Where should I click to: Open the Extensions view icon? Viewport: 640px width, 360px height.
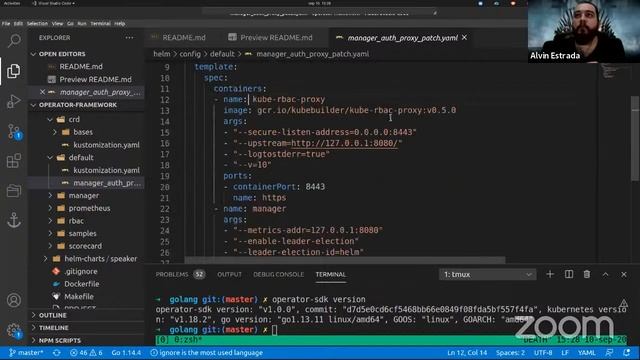(x=13, y=161)
